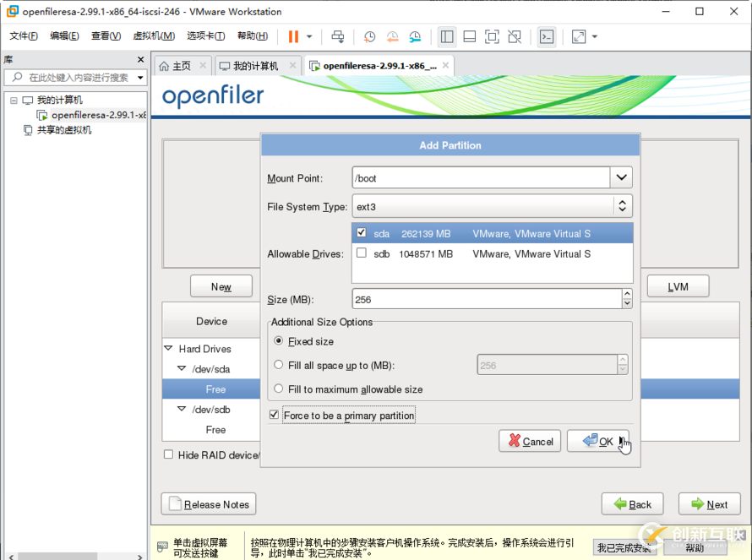Open the Mount Point dropdown

pyautogui.click(x=622, y=177)
